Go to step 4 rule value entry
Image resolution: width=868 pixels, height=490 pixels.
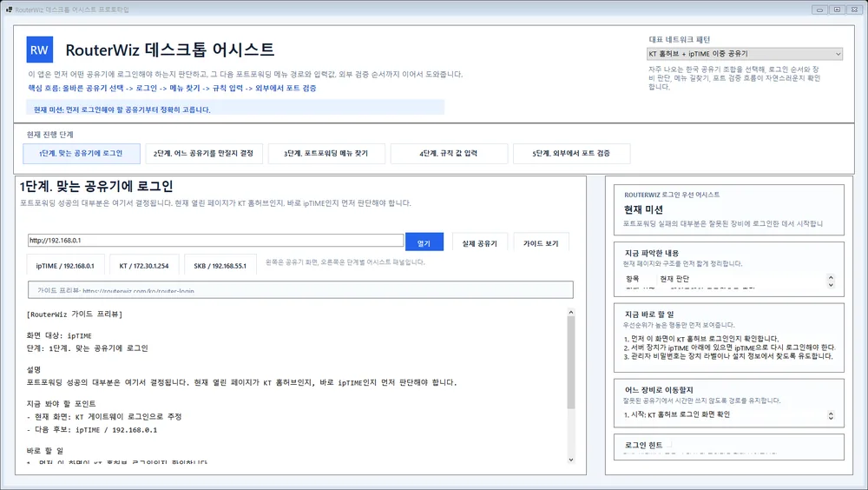tap(449, 154)
